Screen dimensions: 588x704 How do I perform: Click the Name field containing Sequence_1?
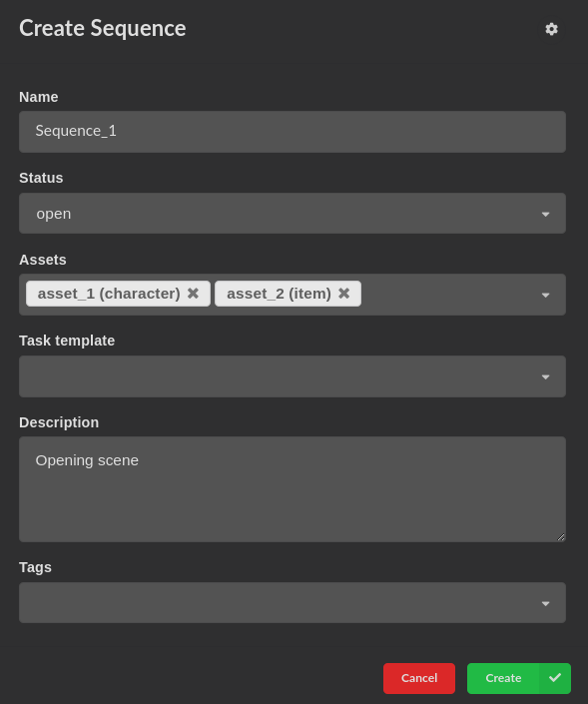click(293, 132)
